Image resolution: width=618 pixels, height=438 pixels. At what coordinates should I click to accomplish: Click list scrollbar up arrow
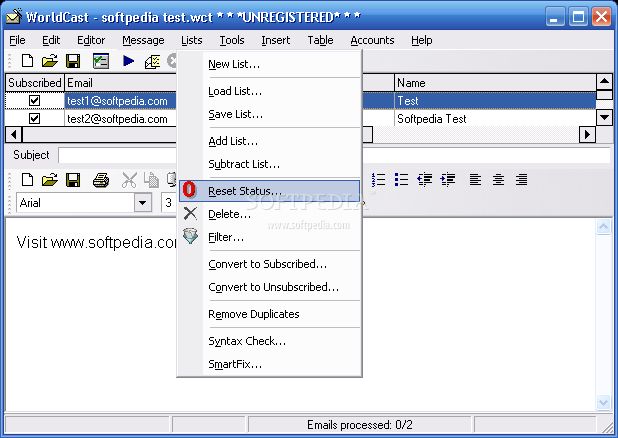coord(604,82)
